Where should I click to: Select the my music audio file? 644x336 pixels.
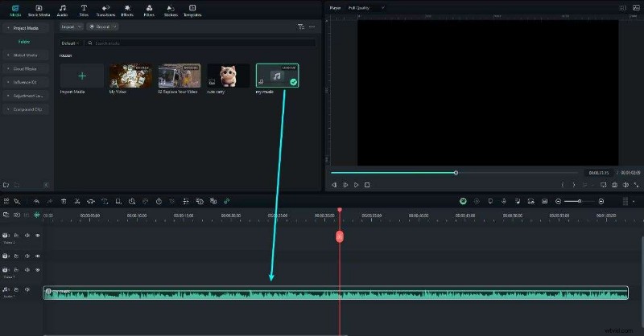coord(277,76)
